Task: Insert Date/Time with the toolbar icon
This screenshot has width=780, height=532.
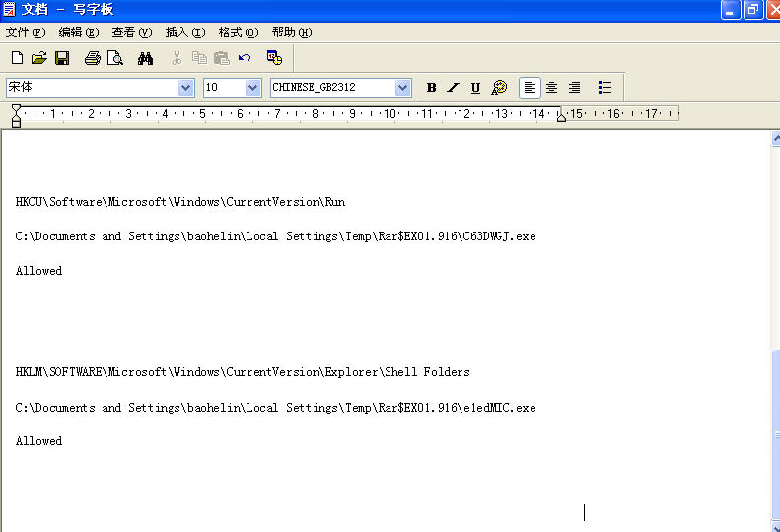Action: pos(274,58)
